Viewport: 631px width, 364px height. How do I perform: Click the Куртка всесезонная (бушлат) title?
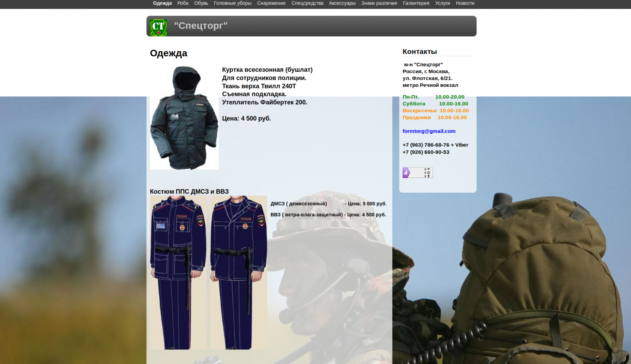click(x=267, y=70)
